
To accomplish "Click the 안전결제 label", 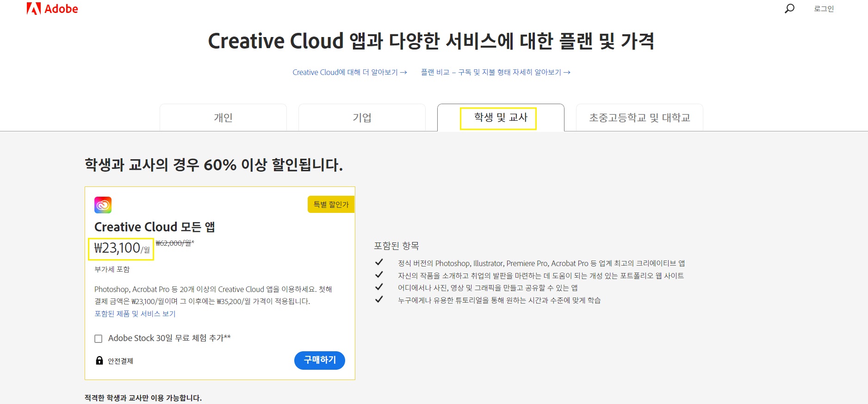I will click(x=120, y=361).
